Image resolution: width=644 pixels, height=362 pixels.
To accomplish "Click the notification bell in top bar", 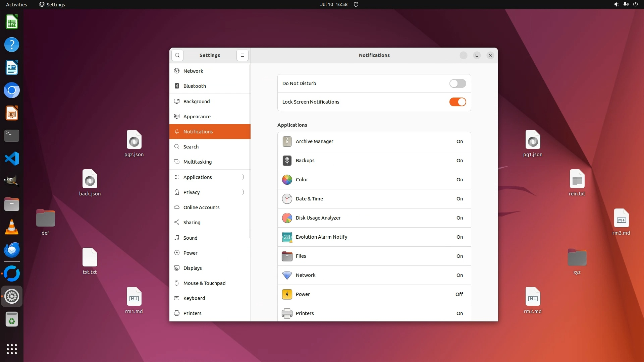I will tap(356, 4).
